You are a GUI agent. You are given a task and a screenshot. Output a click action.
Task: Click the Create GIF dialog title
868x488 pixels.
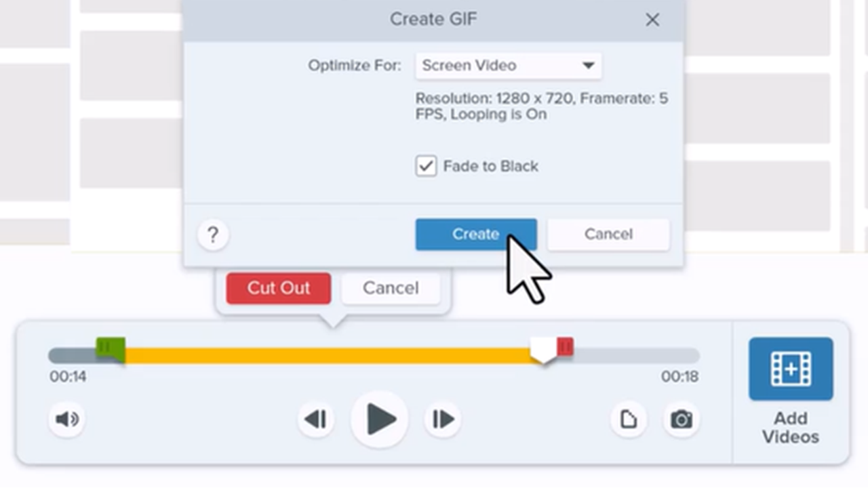tap(433, 19)
